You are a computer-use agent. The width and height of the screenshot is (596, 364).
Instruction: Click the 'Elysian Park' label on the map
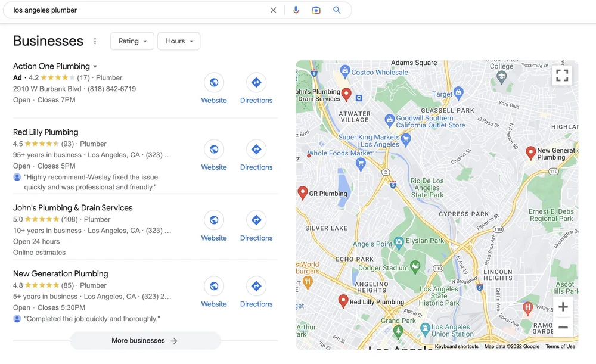424,241
